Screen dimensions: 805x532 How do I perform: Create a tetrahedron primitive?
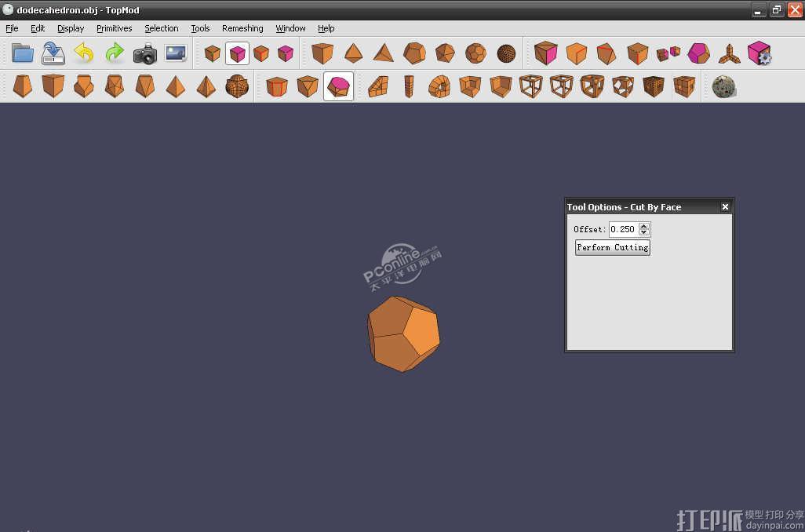[384, 53]
